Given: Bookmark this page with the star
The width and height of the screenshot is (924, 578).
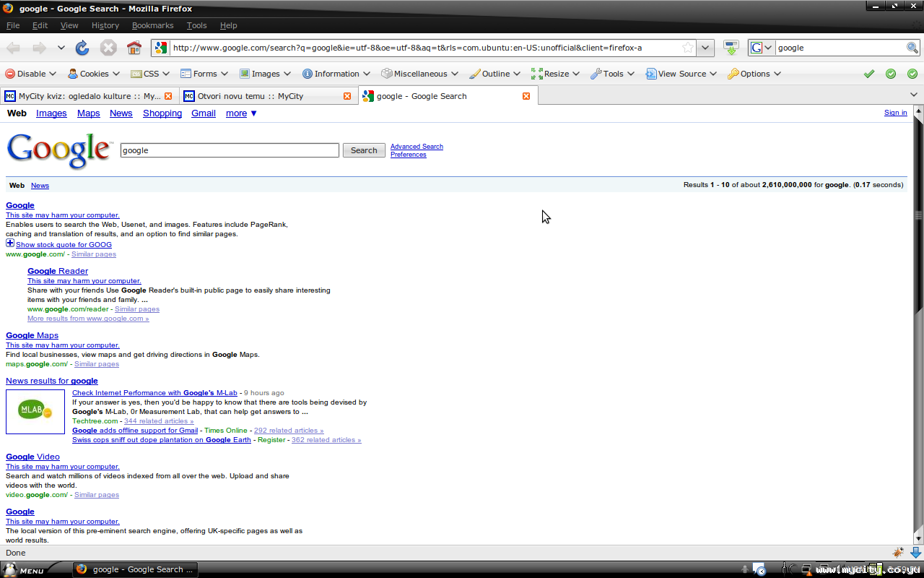Looking at the screenshot, I should [688, 48].
